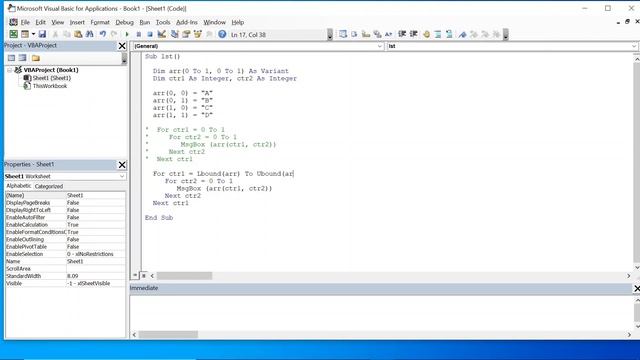Screen dimensions: 640x360
Task: Click the Paste toolbar icon
Action: tap(78, 34)
